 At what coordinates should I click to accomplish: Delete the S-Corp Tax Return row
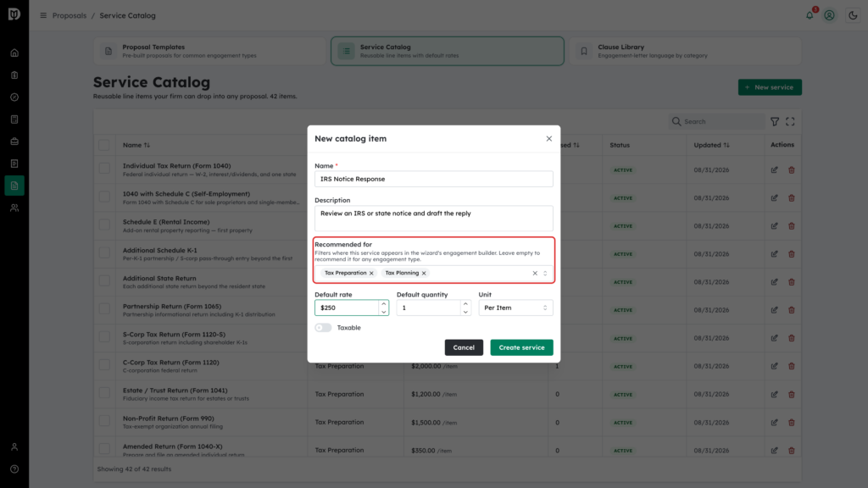coord(792,338)
